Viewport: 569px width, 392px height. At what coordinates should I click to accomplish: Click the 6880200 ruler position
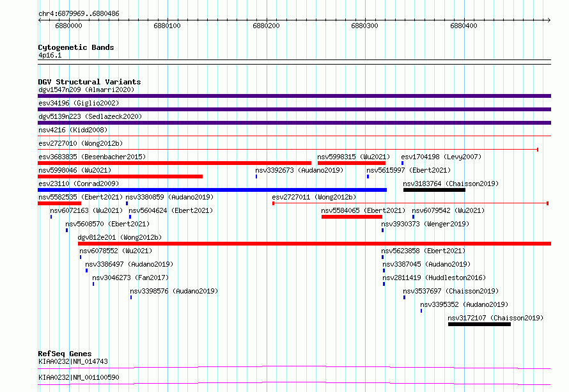[266, 26]
